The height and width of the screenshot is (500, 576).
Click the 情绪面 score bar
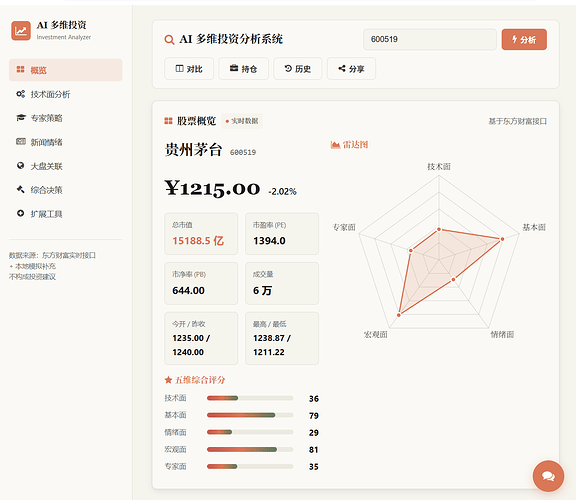pyautogui.click(x=250, y=432)
